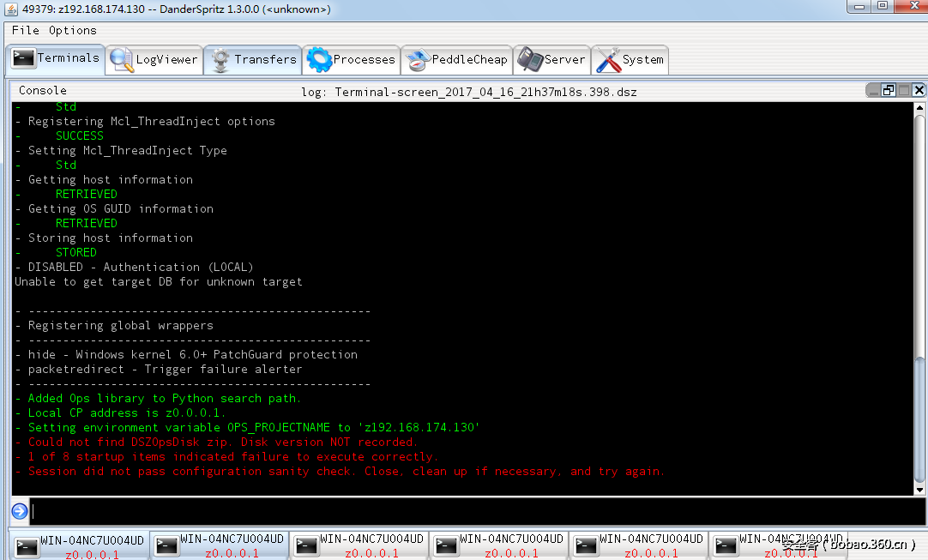Select the first WIN-04NC7U004UD terminal tab

tap(80, 546)
